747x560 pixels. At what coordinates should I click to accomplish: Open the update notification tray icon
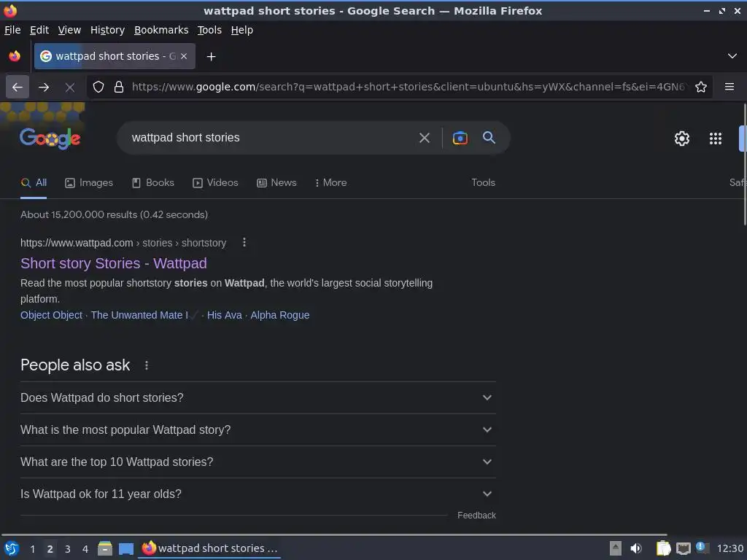click(702, 548)
